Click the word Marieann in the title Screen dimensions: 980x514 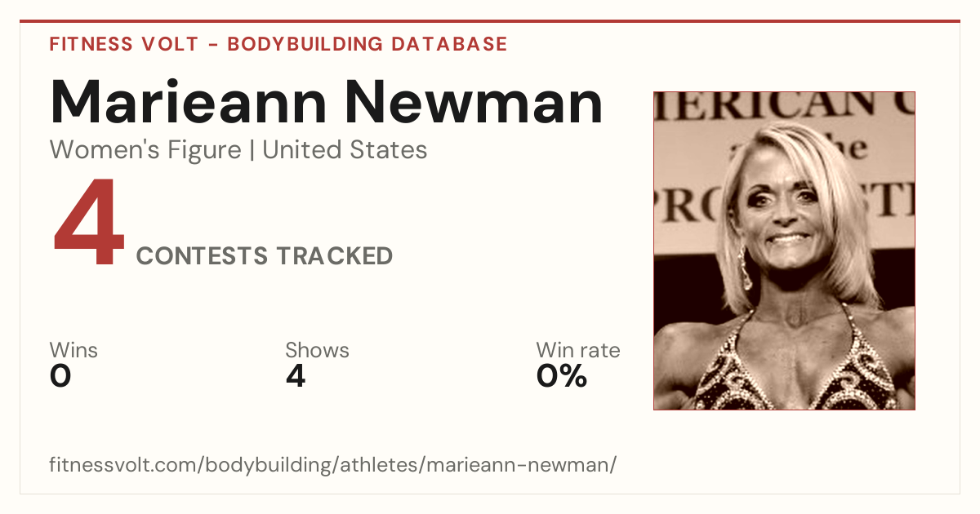(x=188, y=101)
